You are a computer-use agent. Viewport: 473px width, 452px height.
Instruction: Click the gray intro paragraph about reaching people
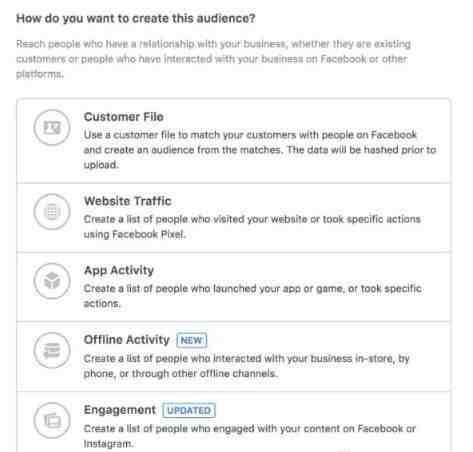pyautogui.click(x=213, y=59)
